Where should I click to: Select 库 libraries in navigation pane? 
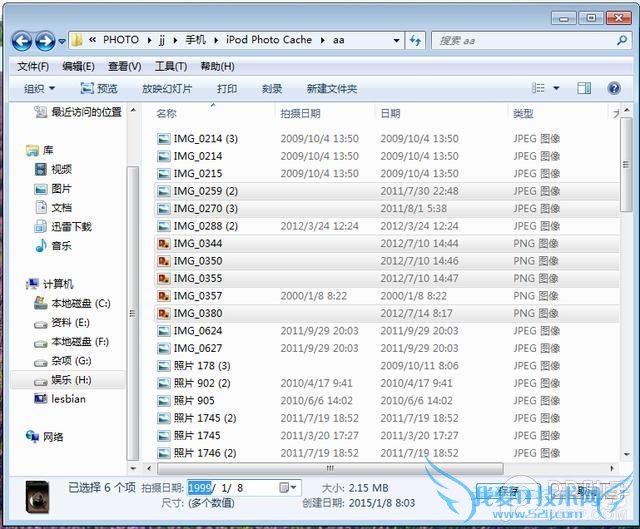pyautogui.click(x=40, y=150)
